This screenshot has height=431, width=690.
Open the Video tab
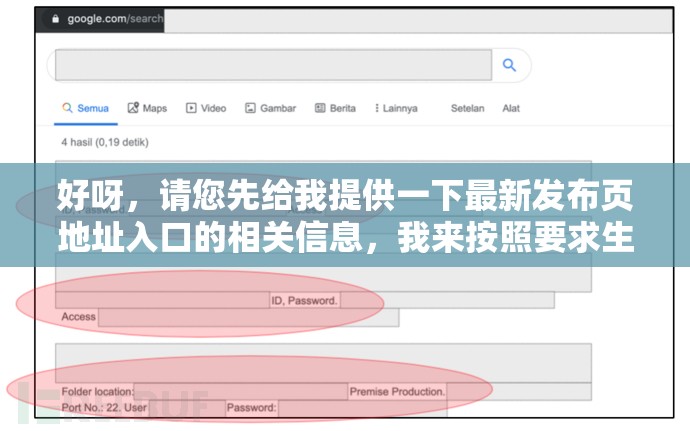pyautogui.click(x=206, y=108)
